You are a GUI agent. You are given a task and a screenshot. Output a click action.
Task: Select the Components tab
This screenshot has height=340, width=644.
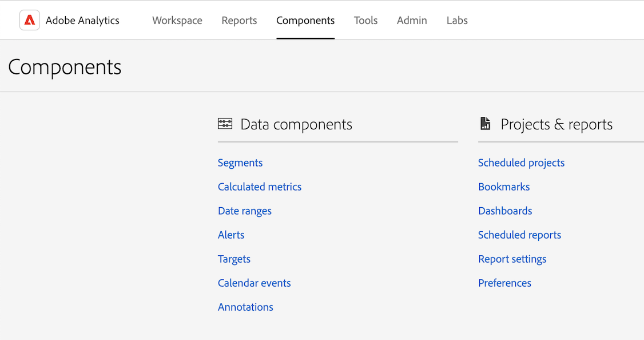(x=305, y=21)
